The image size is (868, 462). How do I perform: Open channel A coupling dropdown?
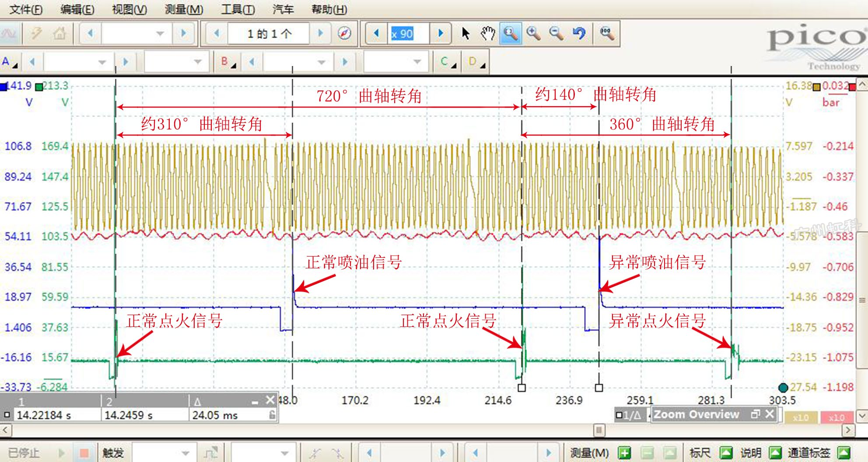point(198,62)
